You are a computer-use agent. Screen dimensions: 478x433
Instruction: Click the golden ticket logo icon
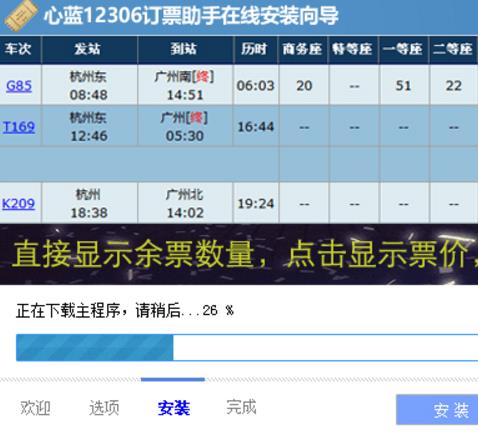[21, 16]
